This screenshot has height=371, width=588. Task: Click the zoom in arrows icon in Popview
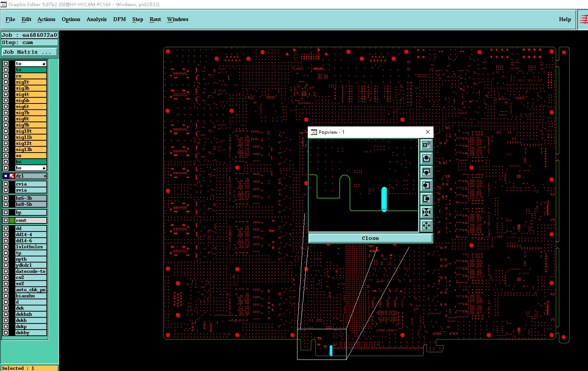(426, 212)
